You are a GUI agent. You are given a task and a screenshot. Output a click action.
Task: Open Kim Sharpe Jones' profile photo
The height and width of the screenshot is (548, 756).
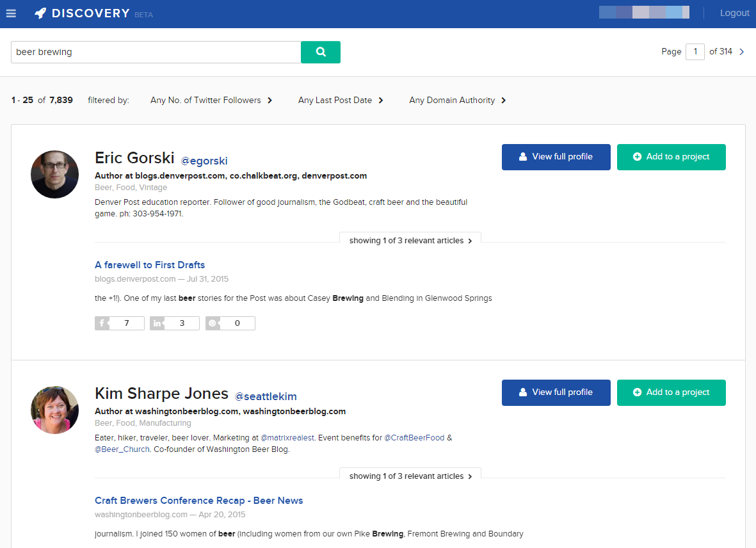pyautogui.click(x=54, y=410)
